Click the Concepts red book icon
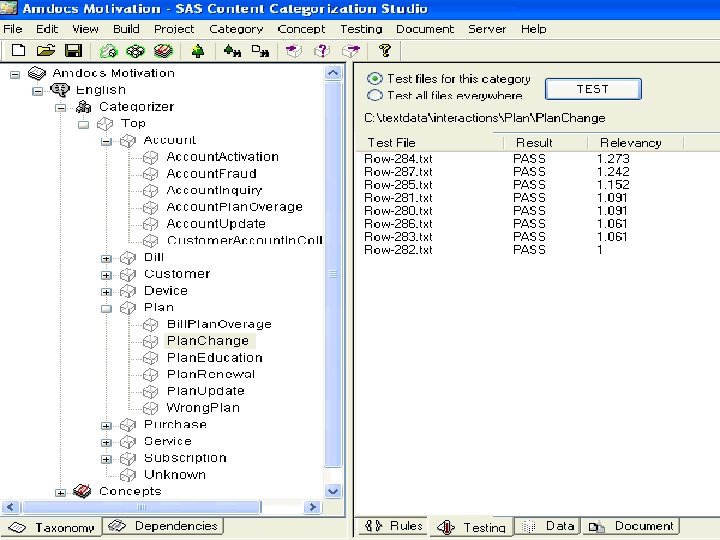The height and width of the screenshot is (540, 720). point(82,491)
